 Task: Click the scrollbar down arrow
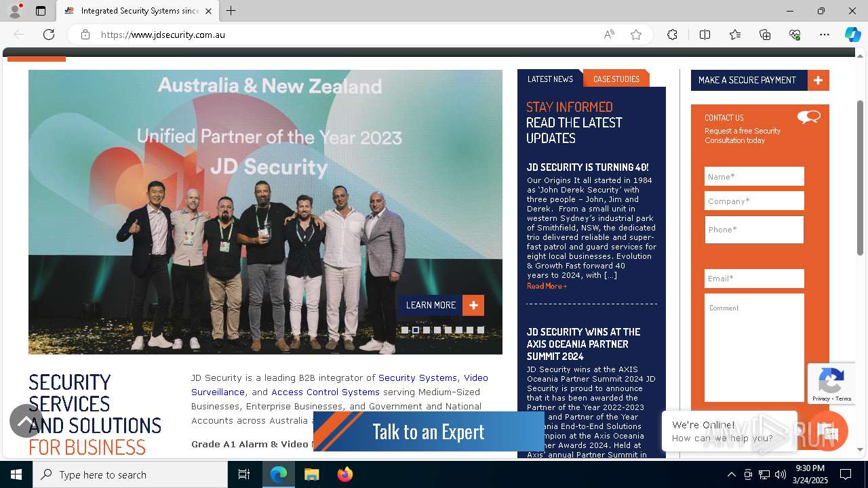[x=860, y=449]
